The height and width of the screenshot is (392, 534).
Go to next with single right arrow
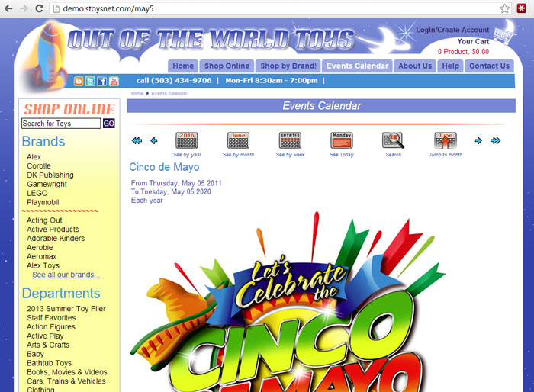click(x=478, y=140)
